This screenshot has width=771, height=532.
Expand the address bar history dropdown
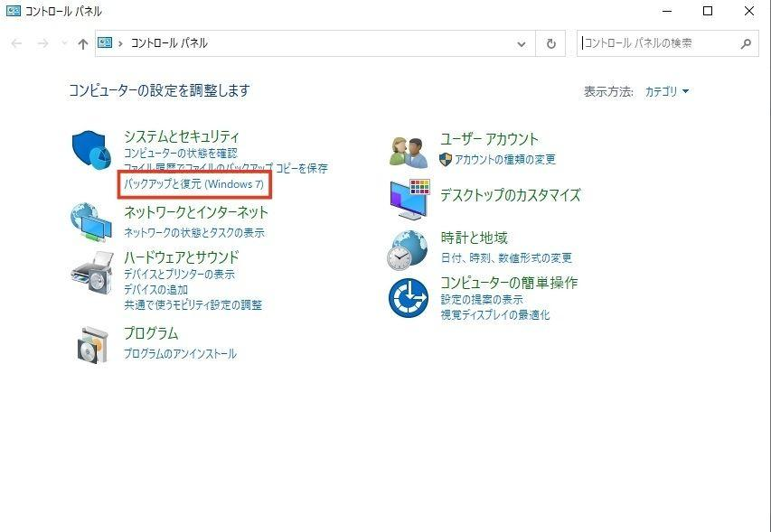tap(521, 43)
